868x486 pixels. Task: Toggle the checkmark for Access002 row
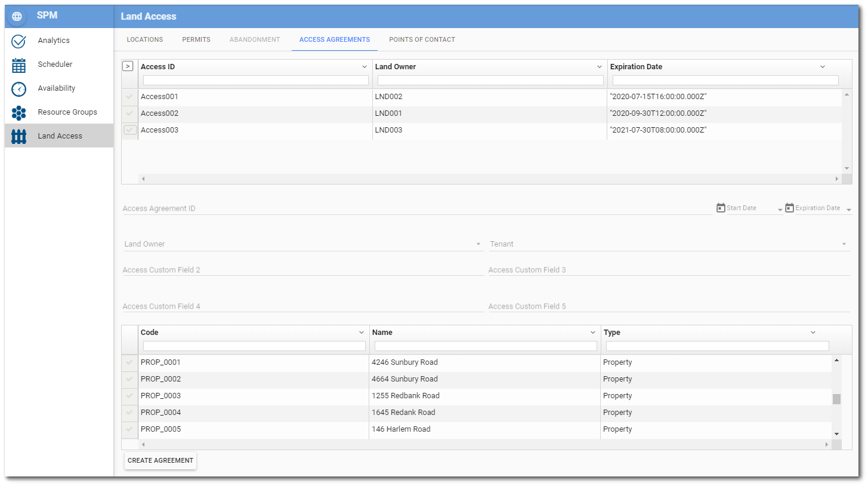(x=129, y=113)
